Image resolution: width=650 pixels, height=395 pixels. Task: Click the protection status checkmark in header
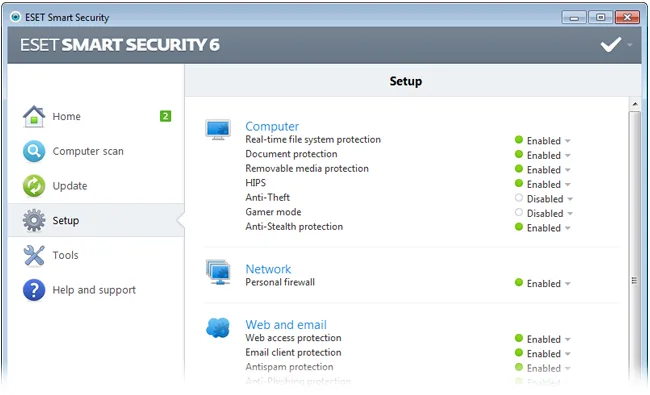point(611,45)
